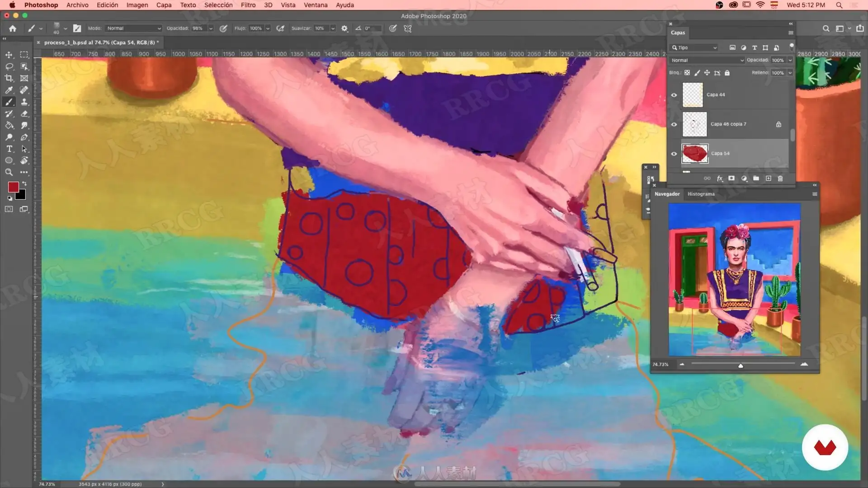Image resolution: width=868 pixels, height=488 pixels.
Task: Add a layer mask
Action: pyautogui.click(x=731, y=178)
